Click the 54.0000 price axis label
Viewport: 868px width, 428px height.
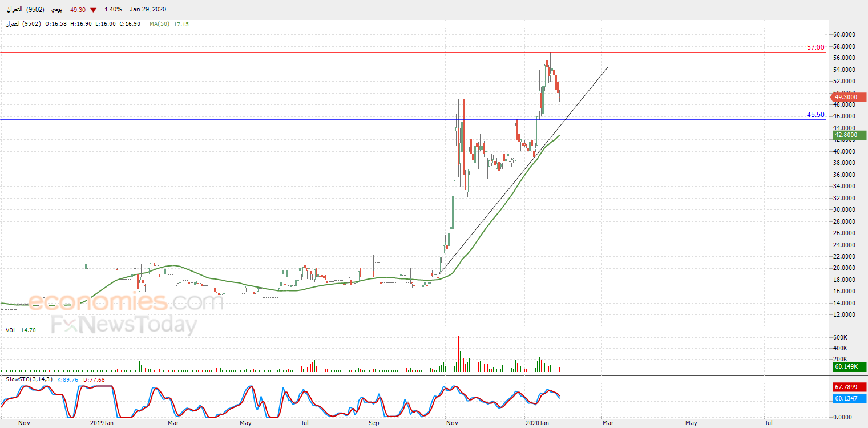(844, 70)
